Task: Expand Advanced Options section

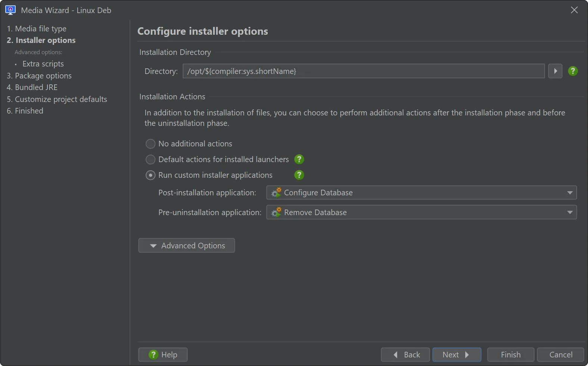Action: point(187,245)
